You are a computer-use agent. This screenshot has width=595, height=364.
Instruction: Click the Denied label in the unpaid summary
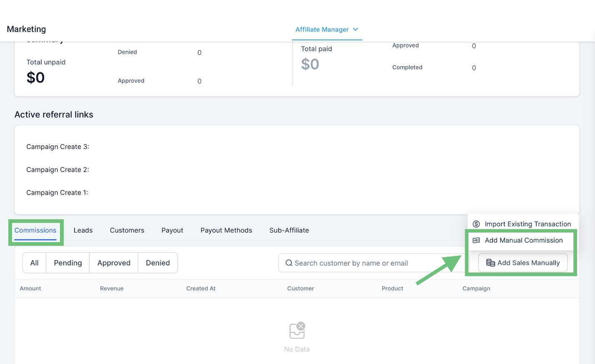pyautogui.click(x=127, y=52)
